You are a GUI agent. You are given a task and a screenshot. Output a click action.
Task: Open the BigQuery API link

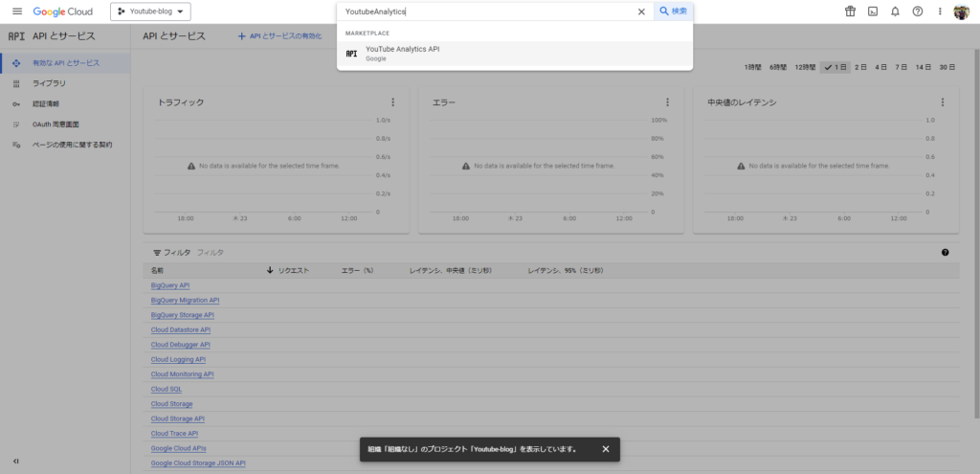click(x=170, y=285)
